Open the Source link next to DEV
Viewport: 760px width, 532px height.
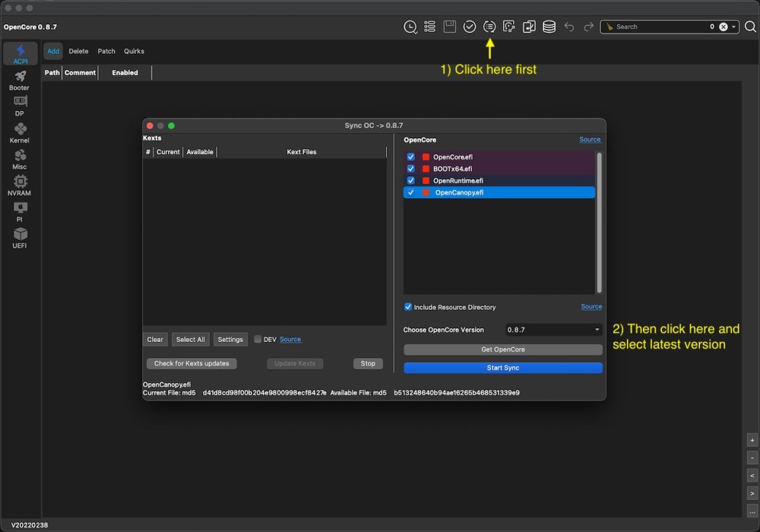point(290,339)
